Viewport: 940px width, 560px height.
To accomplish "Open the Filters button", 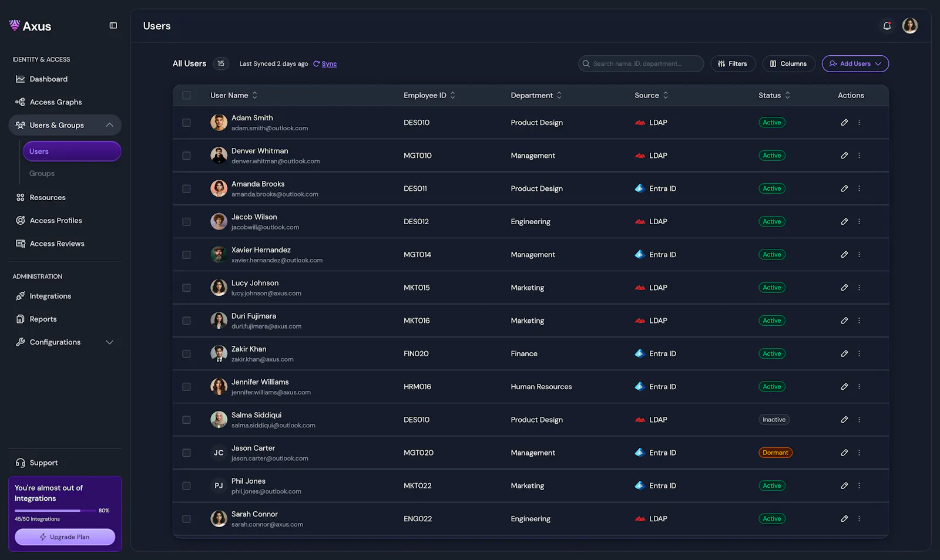I will pos(733,63).
